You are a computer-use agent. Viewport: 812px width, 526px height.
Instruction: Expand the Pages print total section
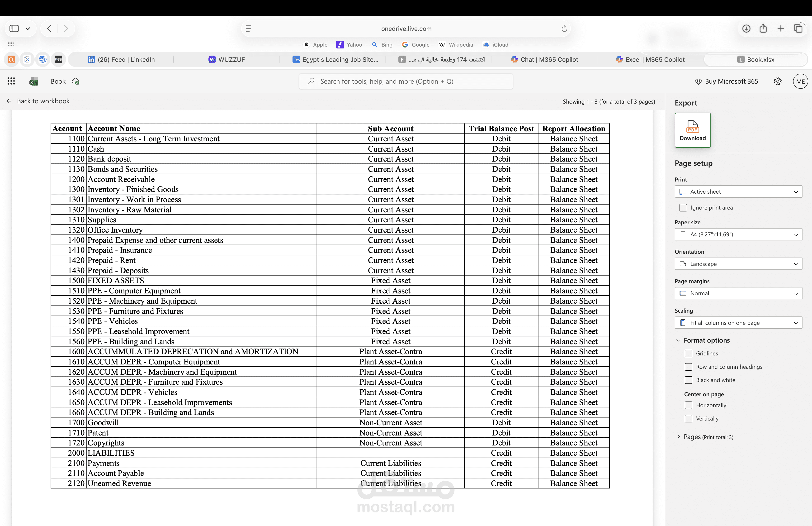tap(678, 437)
